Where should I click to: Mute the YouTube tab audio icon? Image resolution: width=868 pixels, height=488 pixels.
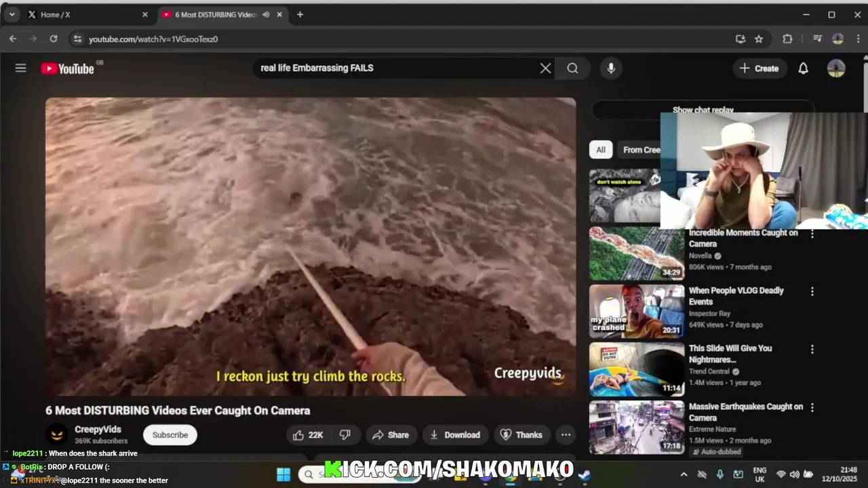click(x=266, y=14)
